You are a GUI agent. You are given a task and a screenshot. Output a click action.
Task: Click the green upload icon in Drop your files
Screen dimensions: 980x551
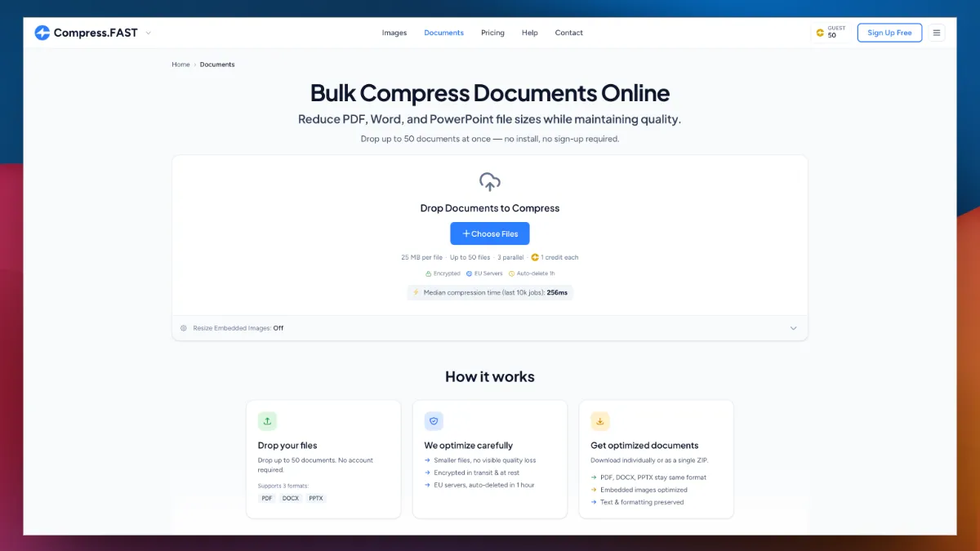[x=267, y=421]
